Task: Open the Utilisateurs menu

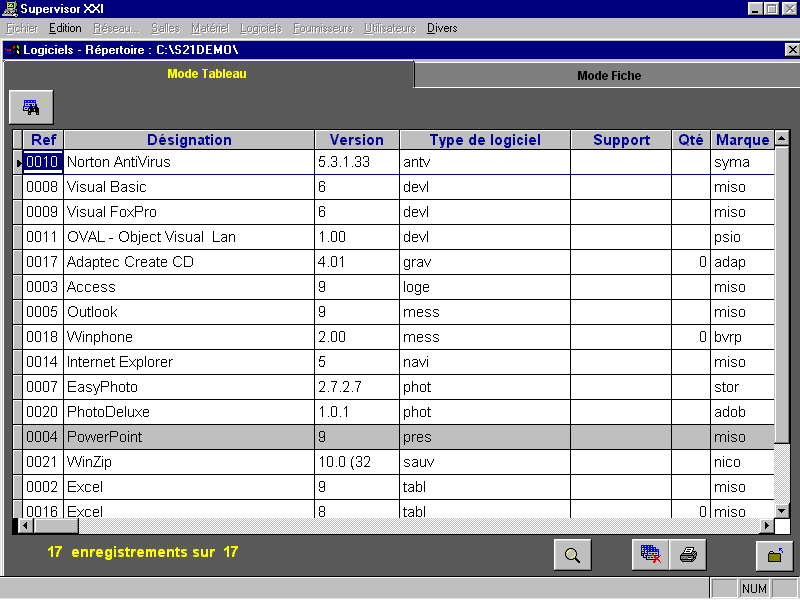Action: [390, 29]
